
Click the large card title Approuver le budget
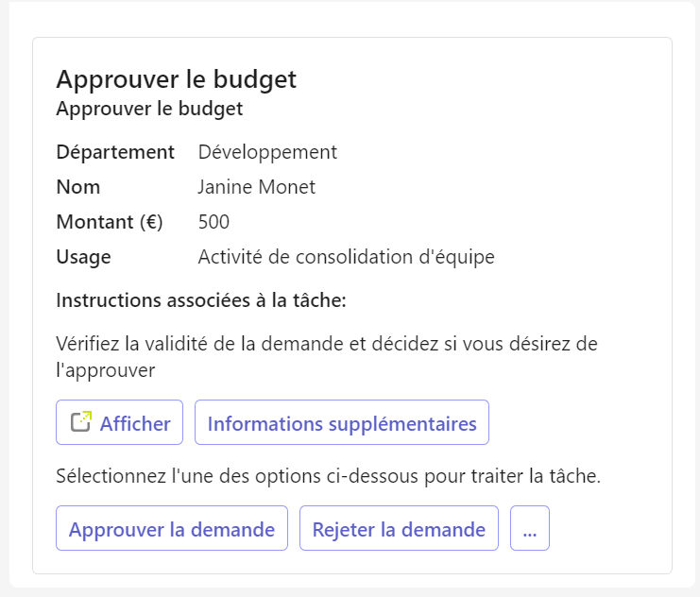pos(177,79)
